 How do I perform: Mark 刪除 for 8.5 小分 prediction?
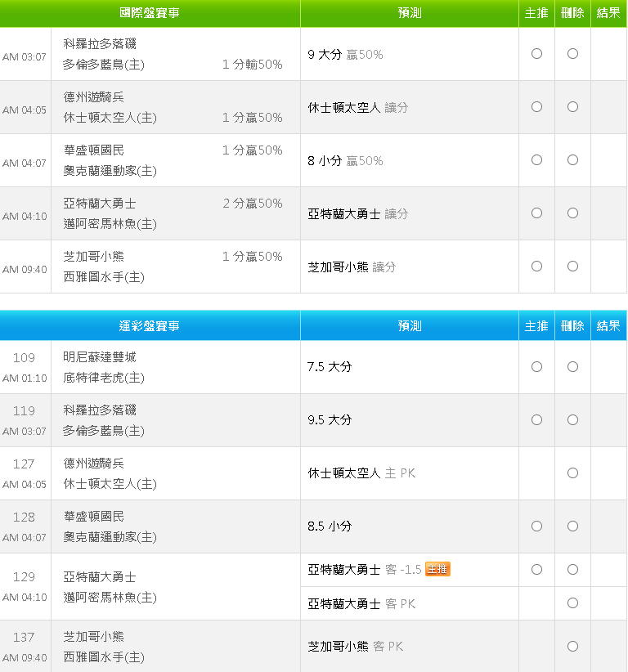pyautogui.click(x=572, y=526)
